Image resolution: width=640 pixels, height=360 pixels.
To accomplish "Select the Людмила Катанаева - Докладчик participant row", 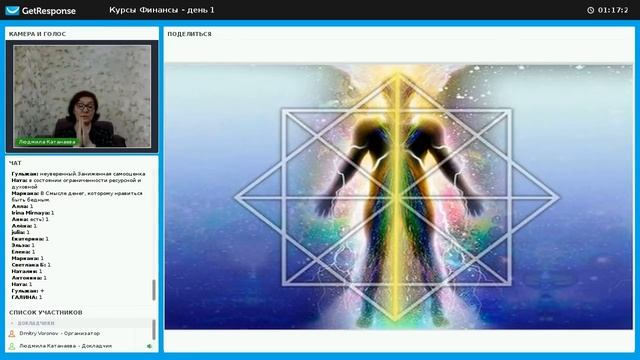I will coord(80,346).
